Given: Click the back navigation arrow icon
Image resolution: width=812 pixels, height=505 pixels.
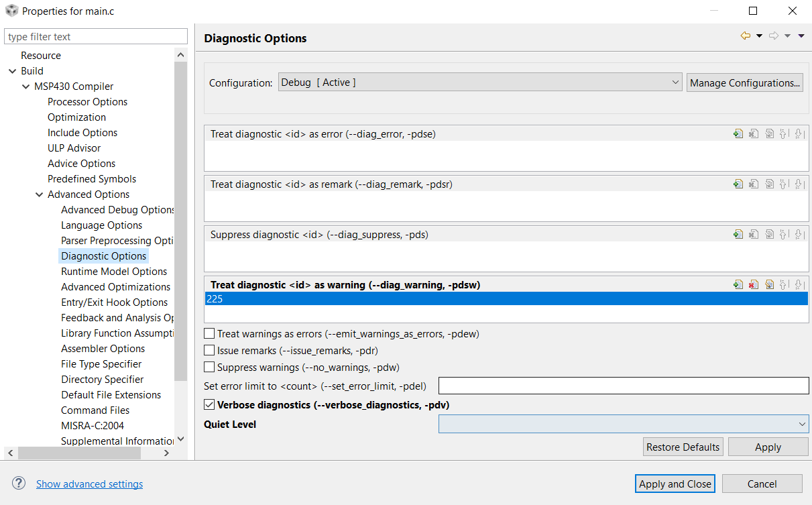Looking at the screenshot, I should pos(745,36).
